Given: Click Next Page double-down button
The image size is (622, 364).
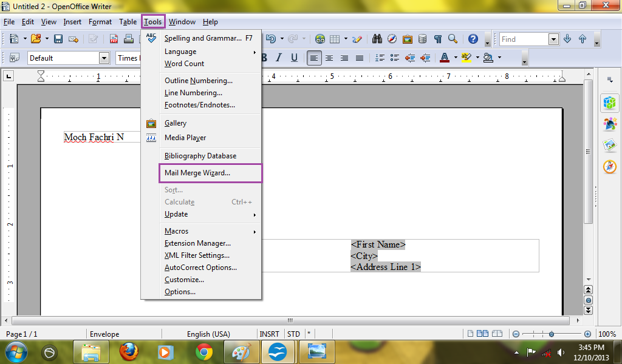Looking at the screenshot, I should coord(588,310).
